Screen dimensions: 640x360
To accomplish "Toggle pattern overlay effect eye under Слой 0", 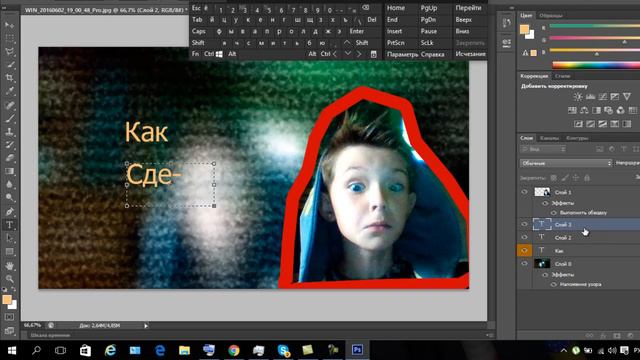I will (553, 284).
